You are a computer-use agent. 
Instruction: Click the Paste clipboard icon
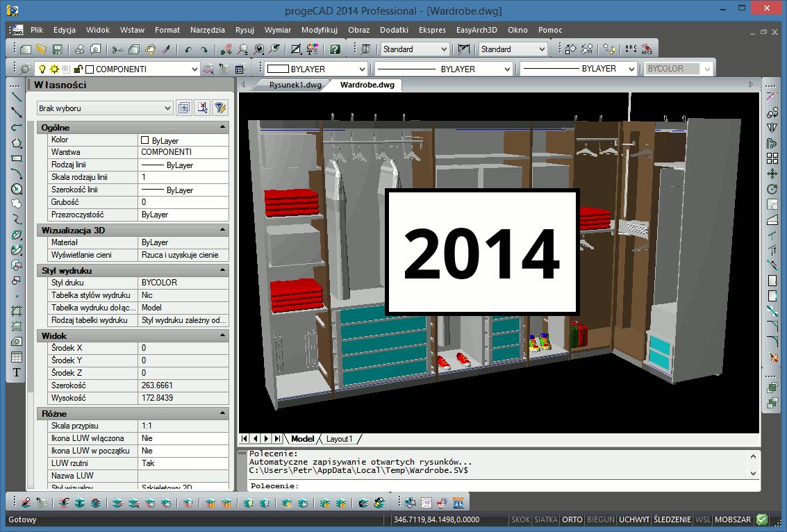tap(150, 49)
